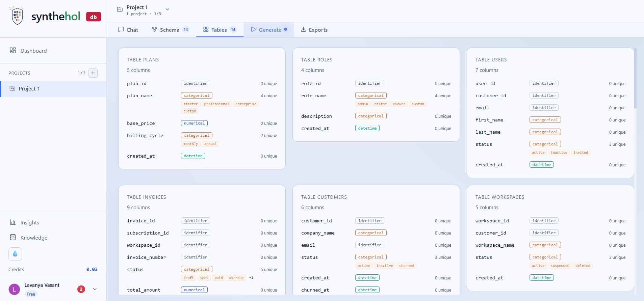Image resolution: width=644 pixels, height=301 pixels.
Task: Switch to the Schema tab
Action: (x=170, y=30)
